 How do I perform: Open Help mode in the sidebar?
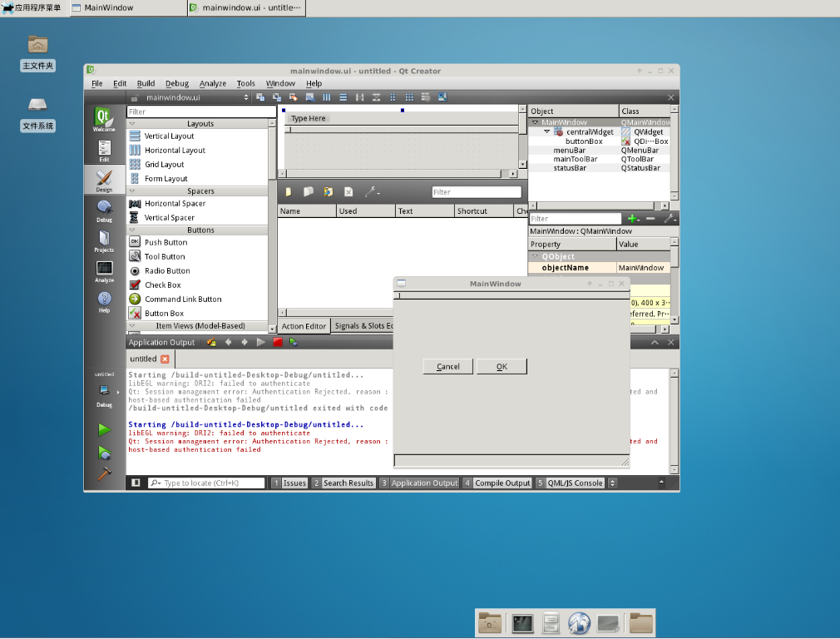coord(104,302)
